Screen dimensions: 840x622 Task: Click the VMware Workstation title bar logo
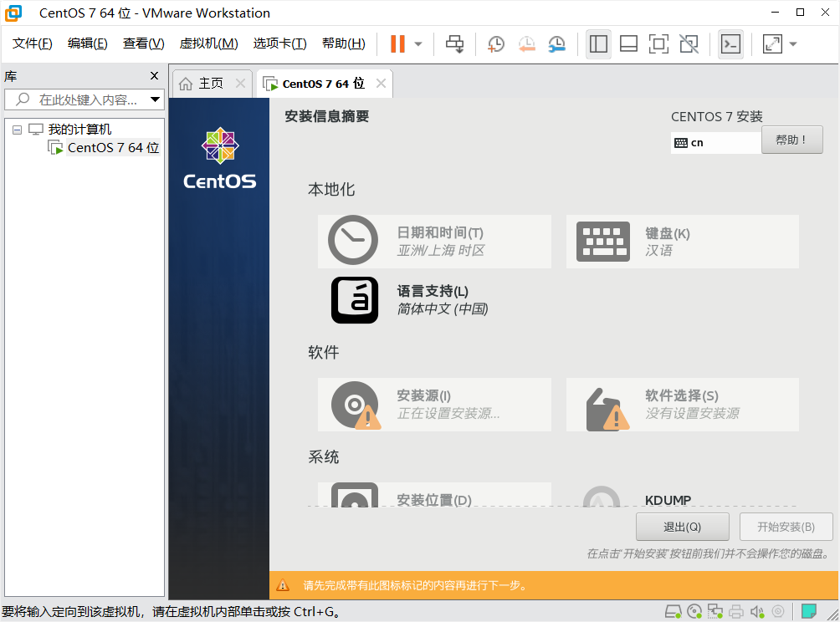13,13
